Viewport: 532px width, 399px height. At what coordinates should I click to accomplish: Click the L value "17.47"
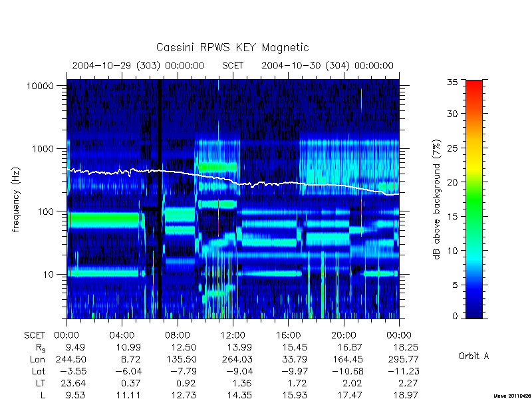[x=349, y=395]
